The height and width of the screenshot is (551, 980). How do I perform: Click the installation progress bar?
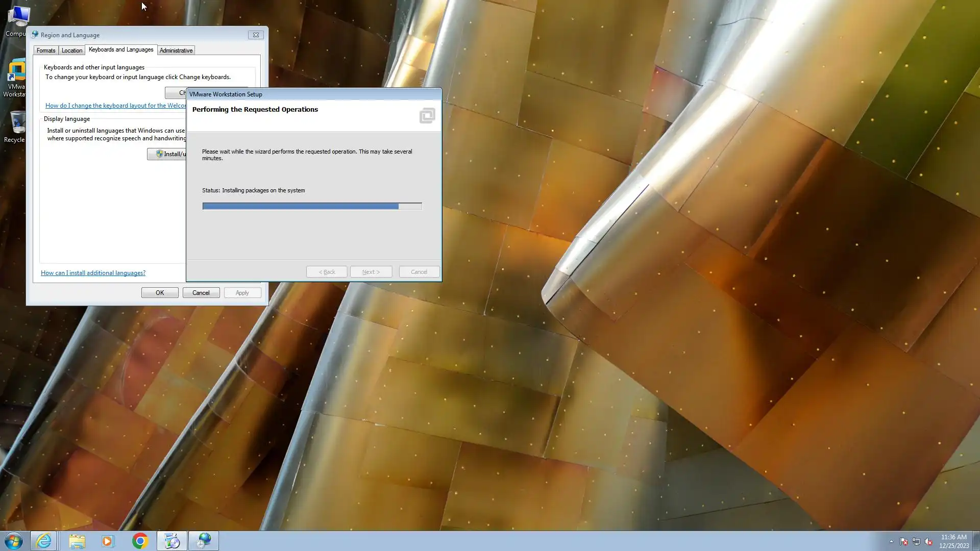(x=312, y=206)
